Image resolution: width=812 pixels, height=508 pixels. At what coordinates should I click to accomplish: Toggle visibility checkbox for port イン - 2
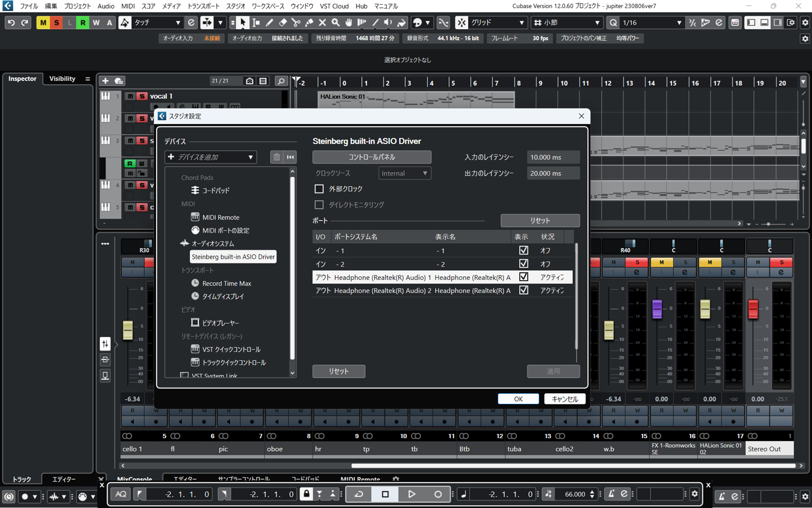click(x=524, y=264)
